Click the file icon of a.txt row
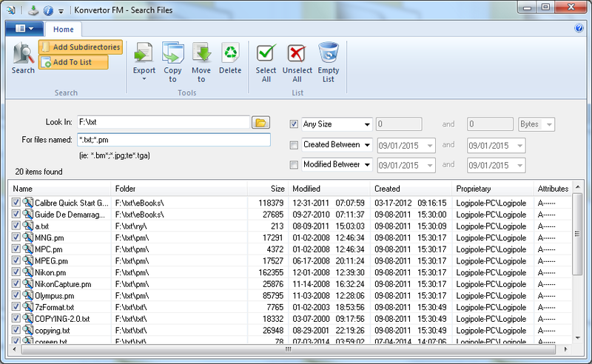 (27, 226)
